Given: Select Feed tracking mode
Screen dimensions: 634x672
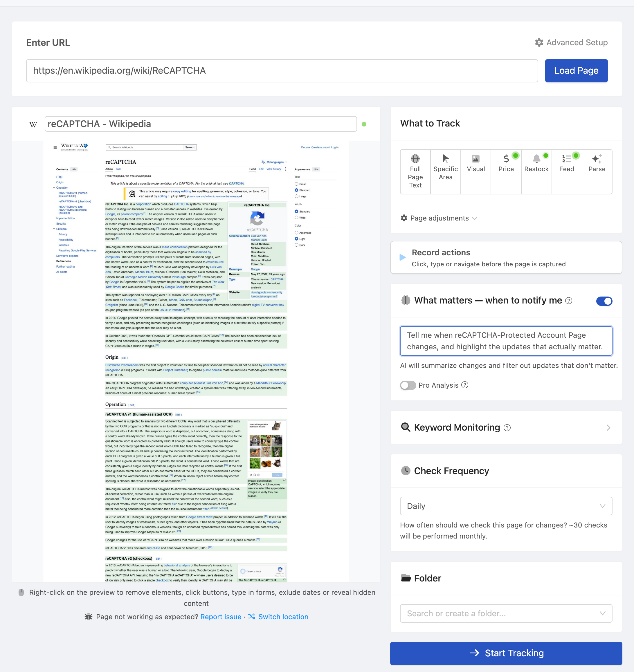Looking at the screenshot, I should (x=567, y=171).
